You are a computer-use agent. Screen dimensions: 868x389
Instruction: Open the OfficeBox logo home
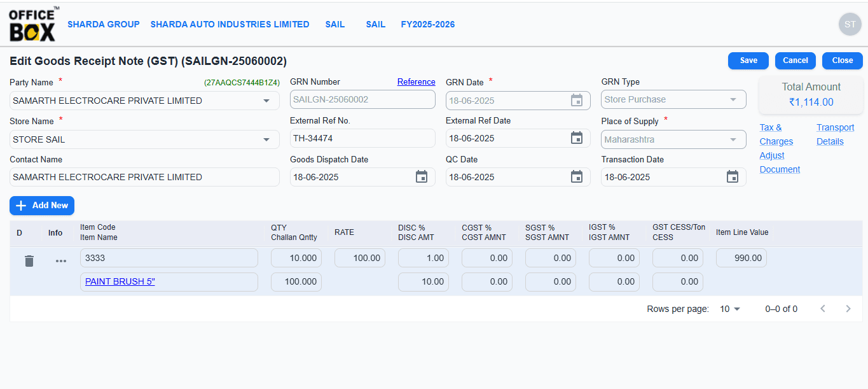click(34, 24)
